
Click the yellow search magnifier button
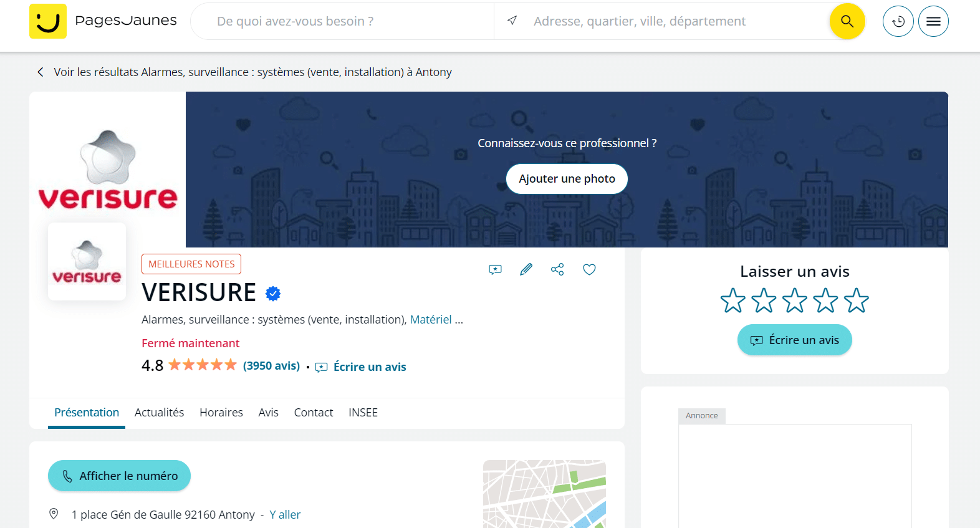point(847,21)
